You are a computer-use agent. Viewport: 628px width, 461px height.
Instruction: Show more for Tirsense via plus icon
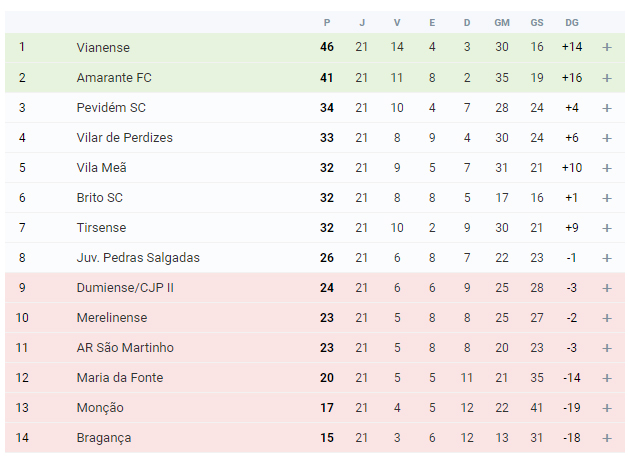607,228
